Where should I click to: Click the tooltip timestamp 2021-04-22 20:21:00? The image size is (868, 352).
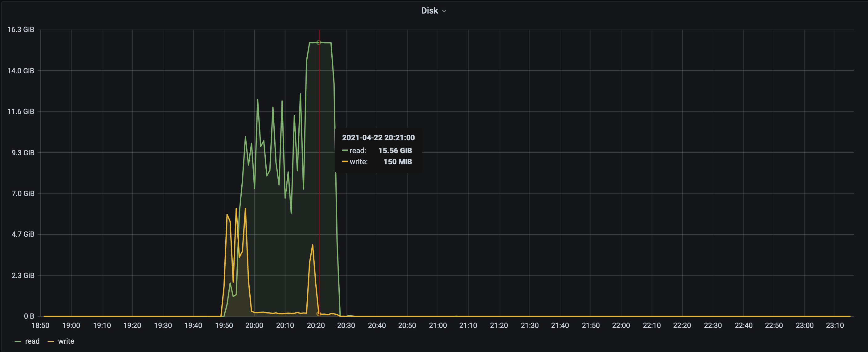pyautogui.click(x=378, y=137)
